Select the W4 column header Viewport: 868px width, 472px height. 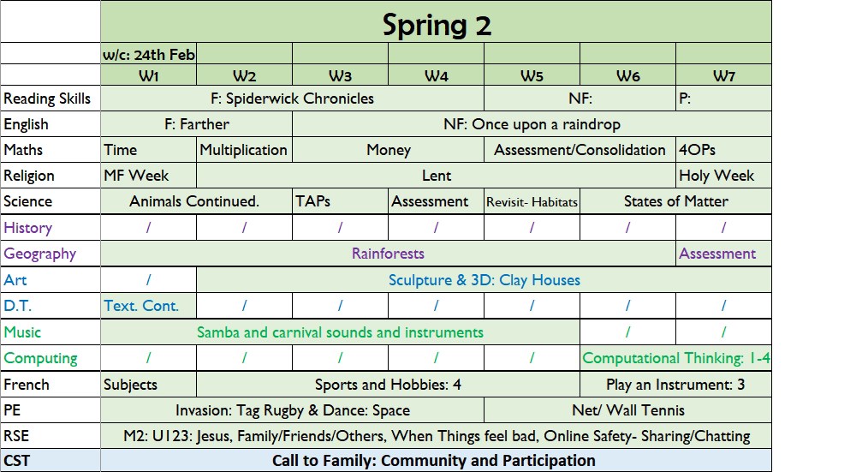[437, 75]
